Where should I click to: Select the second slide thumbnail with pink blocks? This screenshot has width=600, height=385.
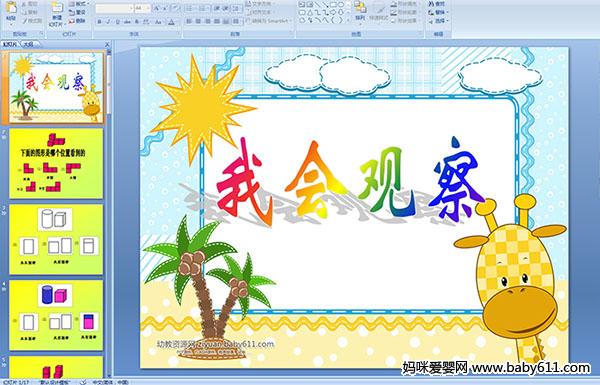pyautogui.click(x=56, y=163)
